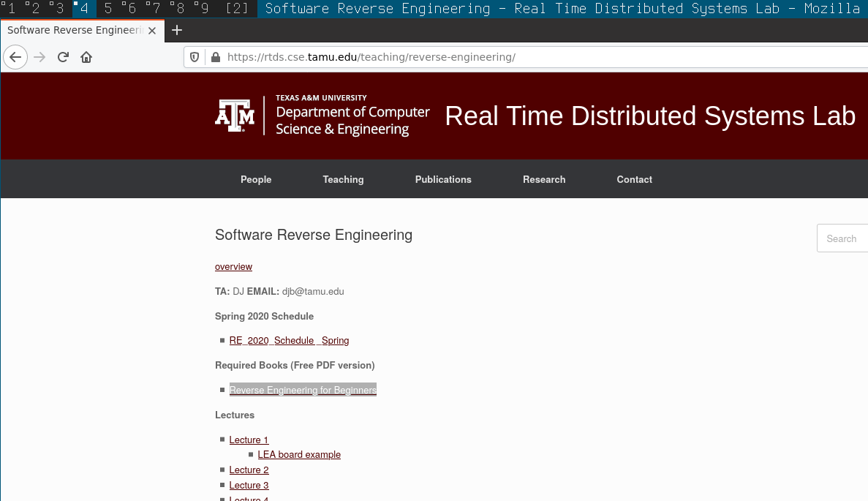Open the overview link
868x501 pixels.
click(233, 267)
